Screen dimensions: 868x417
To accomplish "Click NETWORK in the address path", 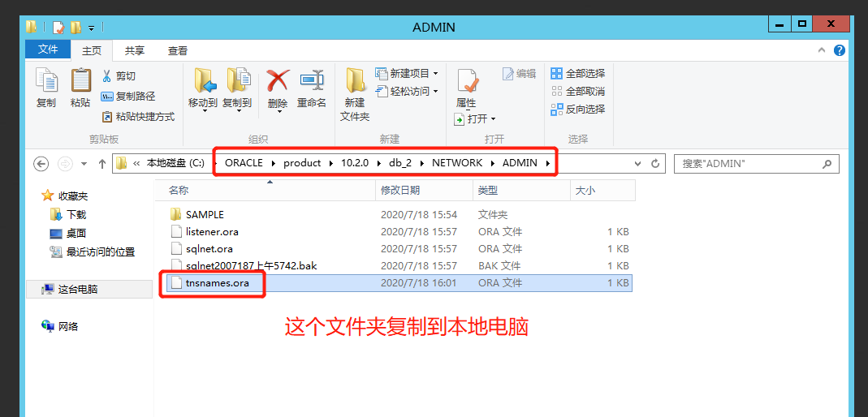I will pyautogui.click(x=457, y=163).
